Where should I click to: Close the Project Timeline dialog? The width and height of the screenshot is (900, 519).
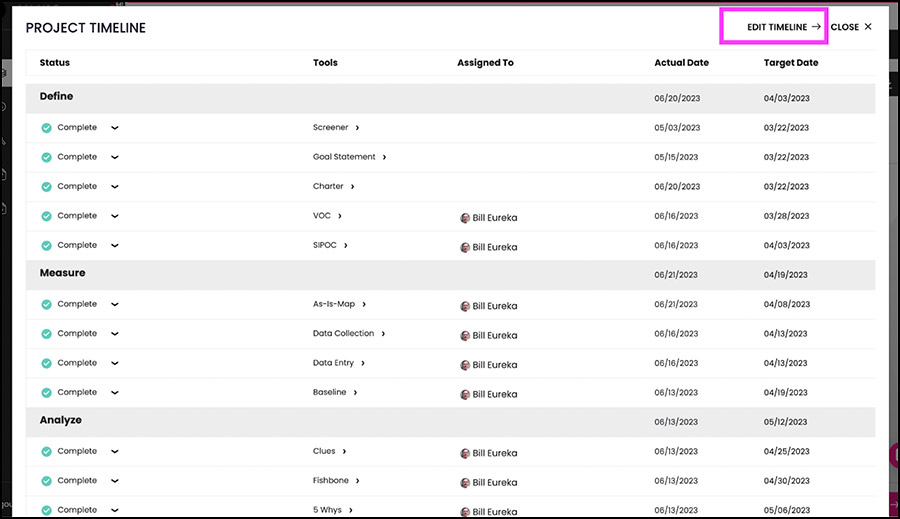coord(851,27)
